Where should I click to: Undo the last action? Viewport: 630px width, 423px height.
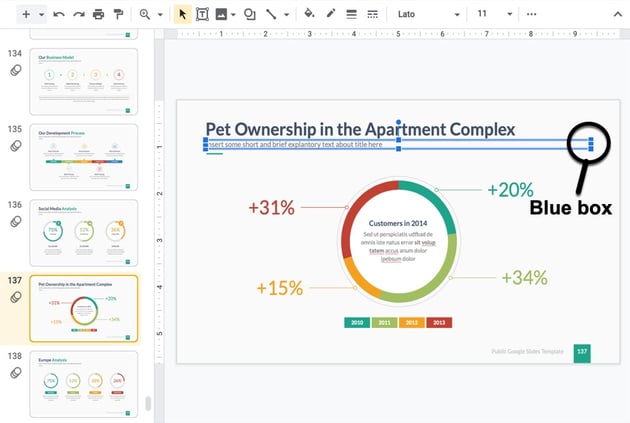click(x=59, y=15)
